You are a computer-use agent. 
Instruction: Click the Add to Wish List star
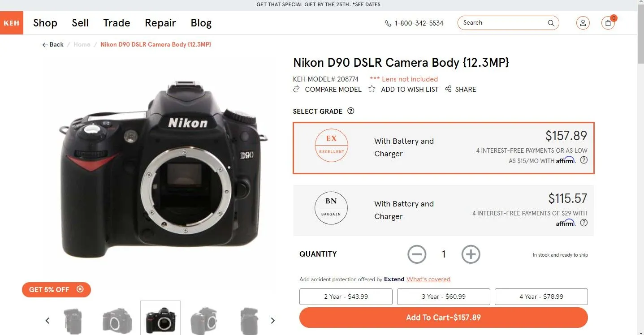pyautogui.click(x=372, y=89)
